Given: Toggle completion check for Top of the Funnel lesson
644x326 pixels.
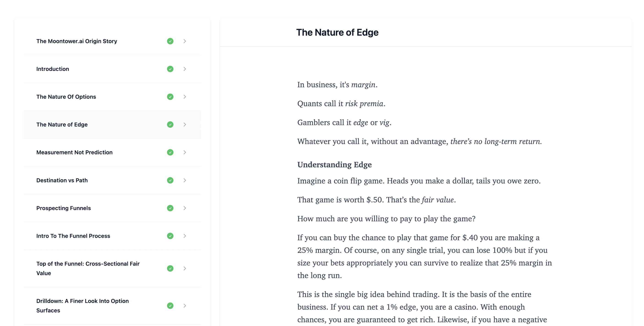Looking at the screenshot, I should pyautogui.click(x=170, y=268).
